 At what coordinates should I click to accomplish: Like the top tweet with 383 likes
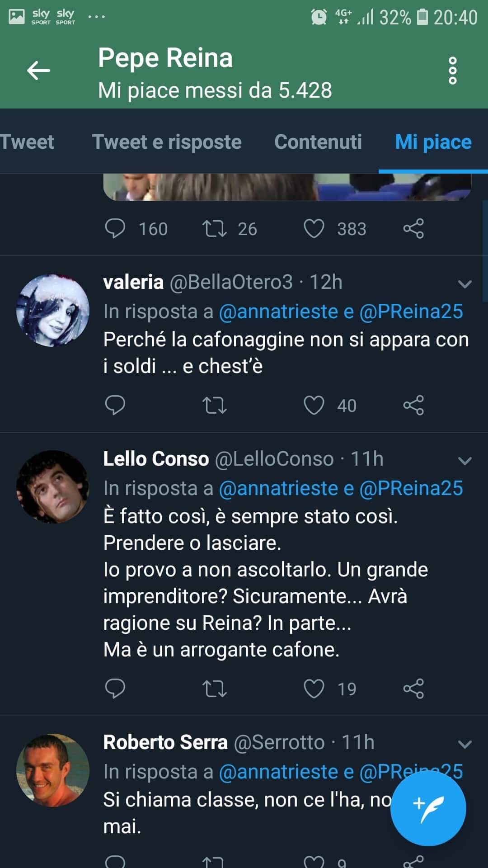tap(314, 229)
